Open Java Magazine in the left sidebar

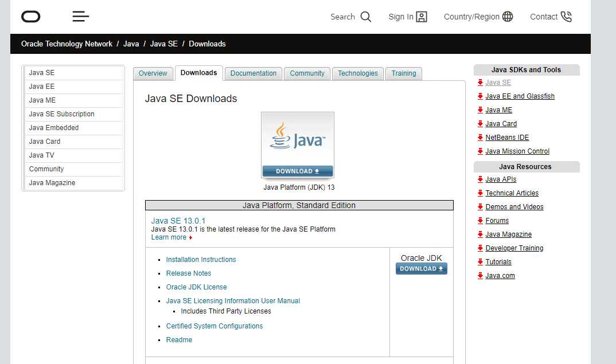pos(74,183)
